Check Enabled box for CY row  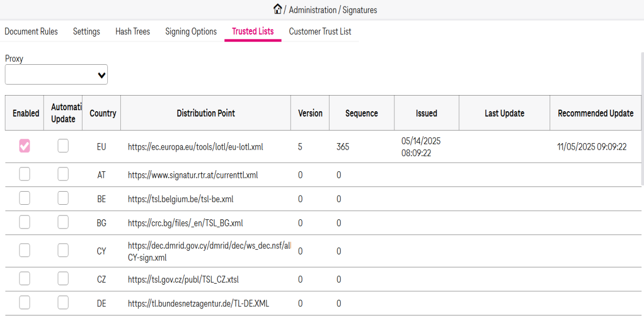click(x=24, y=250)
